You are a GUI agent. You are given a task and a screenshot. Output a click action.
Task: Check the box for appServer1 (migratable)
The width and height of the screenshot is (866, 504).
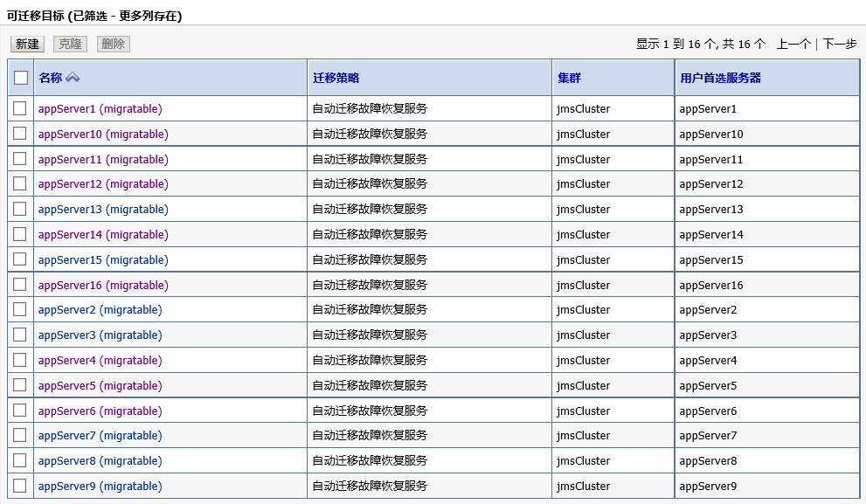(x=20, y=108)
